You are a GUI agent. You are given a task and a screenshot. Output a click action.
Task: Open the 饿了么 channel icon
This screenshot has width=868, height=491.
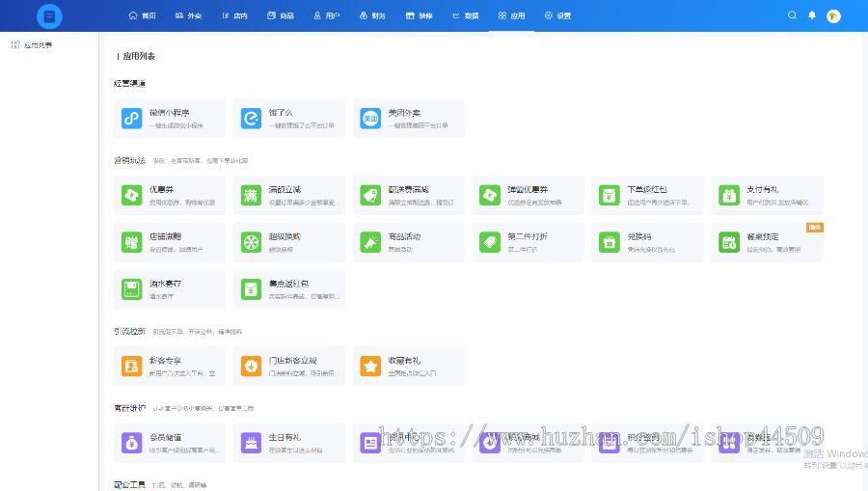[251, 119]
